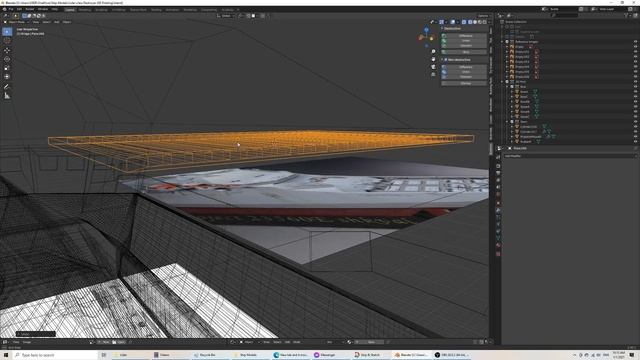This screenshot has width=640, height=360.
Task: Open the viewport Add menu
Action: coord(57,22)
